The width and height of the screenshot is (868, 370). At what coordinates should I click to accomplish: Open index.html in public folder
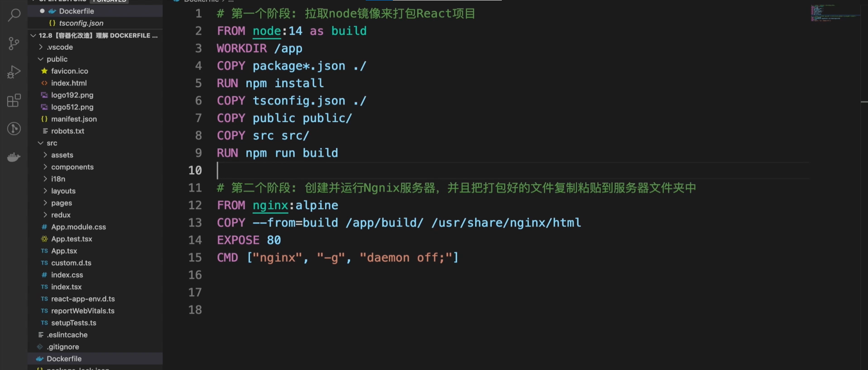(x=69, y=83)
